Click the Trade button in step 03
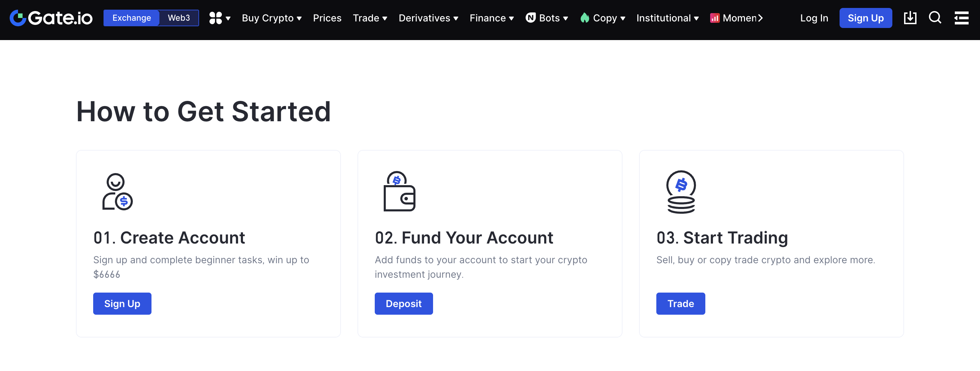 [x=680, y=304]
